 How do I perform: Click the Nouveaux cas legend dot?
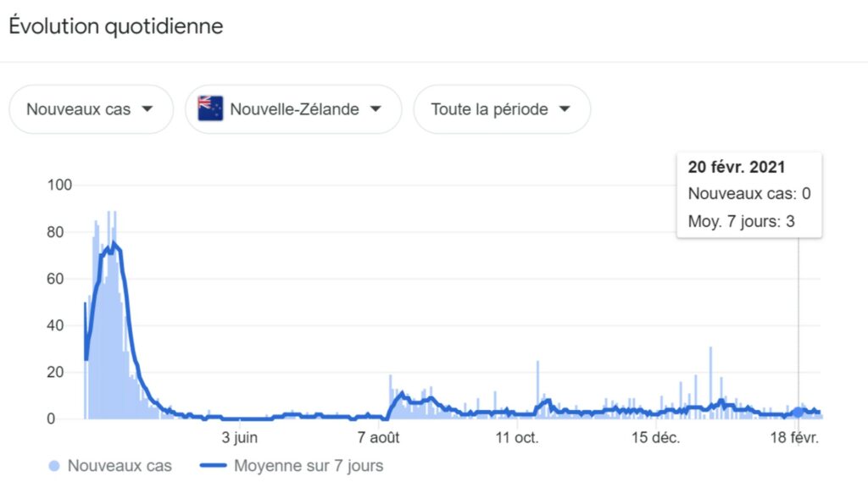[53, 466]
